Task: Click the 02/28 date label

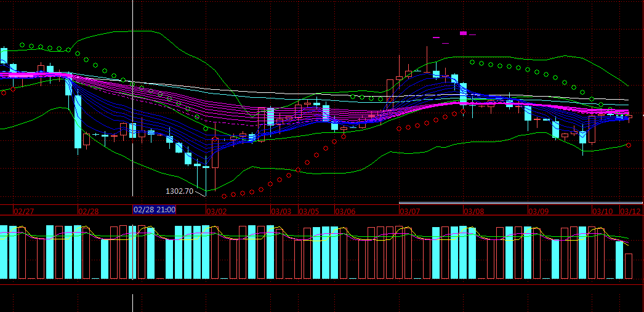Action: coord(88,212)
